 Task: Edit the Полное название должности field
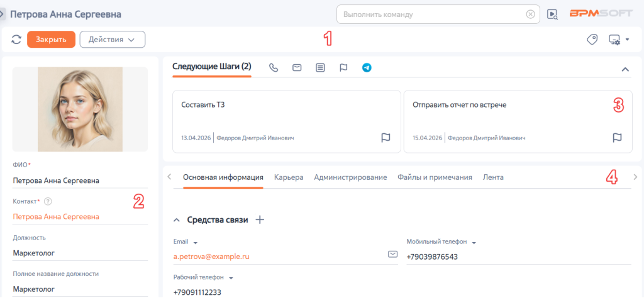pyautogui.click(x=80, y=289)
